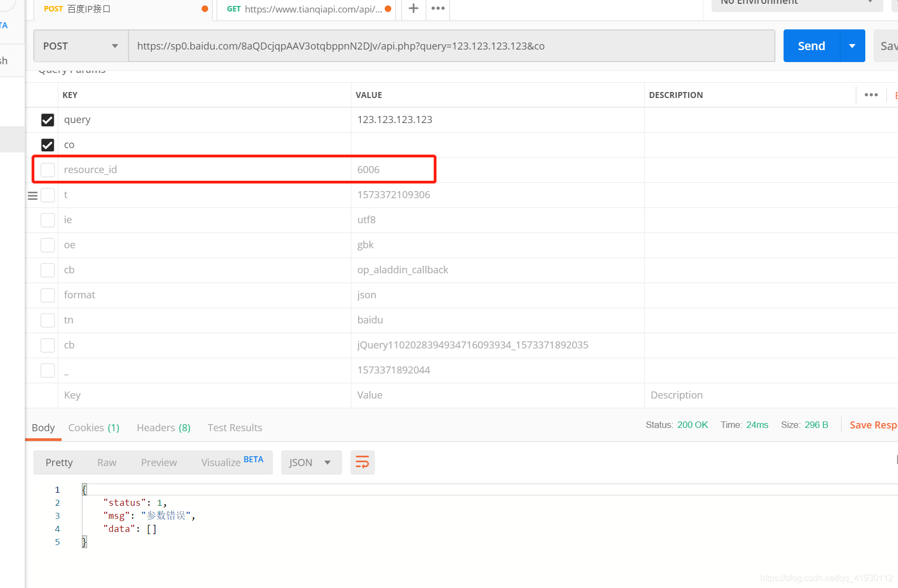Image resolution: width=898 pixels, height=588 pixels.
Task: Open the Test Results tab
Action: [235, 427]
